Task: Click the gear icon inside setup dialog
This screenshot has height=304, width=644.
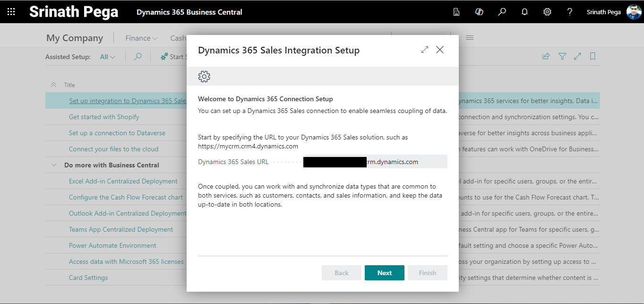Action: [x=204, y=76]
